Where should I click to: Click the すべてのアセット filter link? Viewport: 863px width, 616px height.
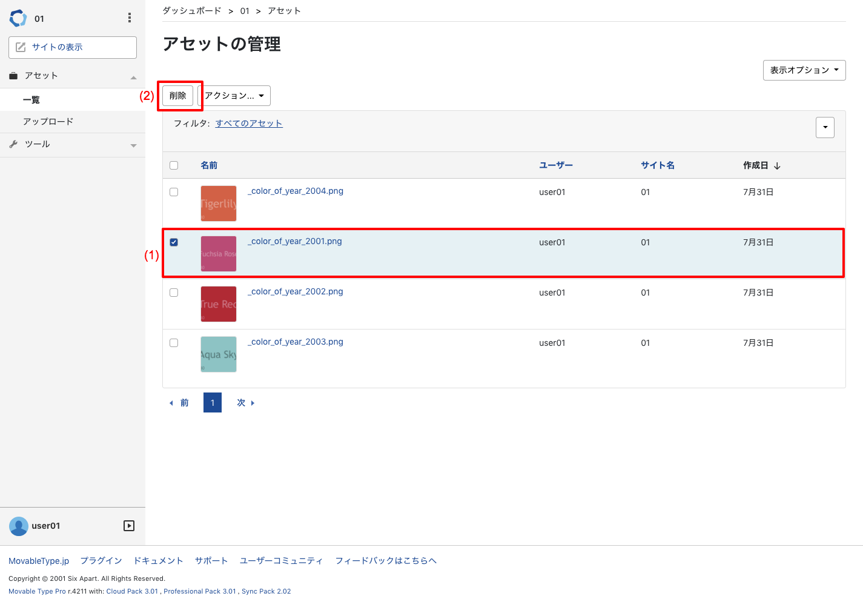249,124
